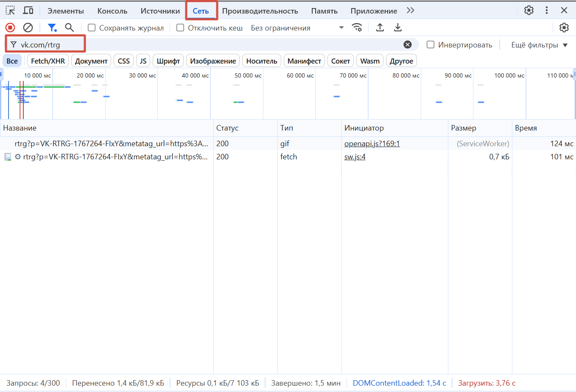576x392 pixels.
Task: Clear the network log
Action: click(28, 28)
